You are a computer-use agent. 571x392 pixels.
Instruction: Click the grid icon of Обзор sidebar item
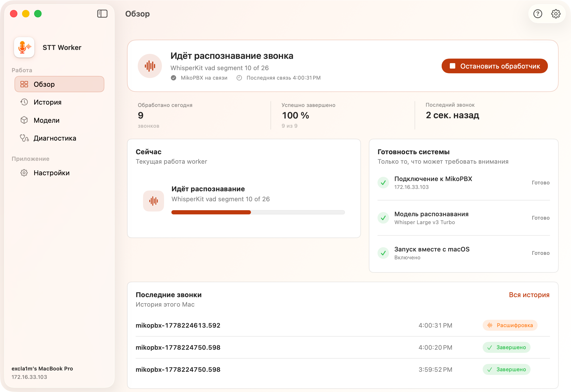[x=24, y=84]
